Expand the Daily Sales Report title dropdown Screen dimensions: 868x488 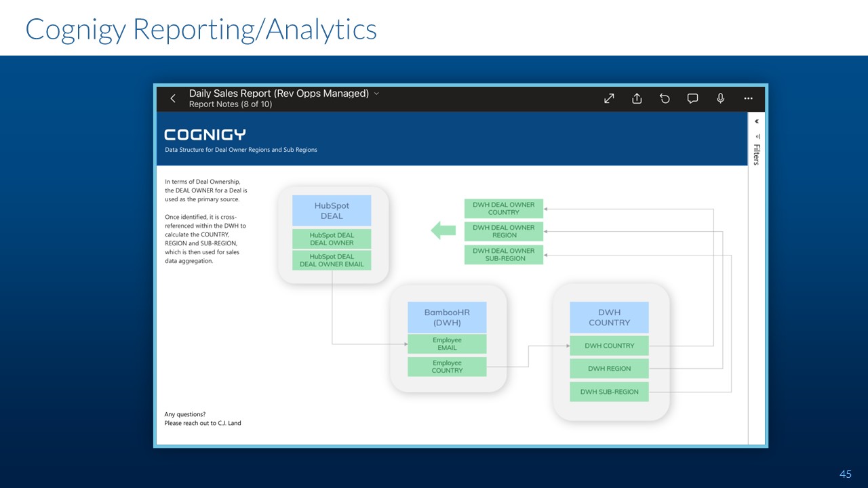tap(377, 94)
